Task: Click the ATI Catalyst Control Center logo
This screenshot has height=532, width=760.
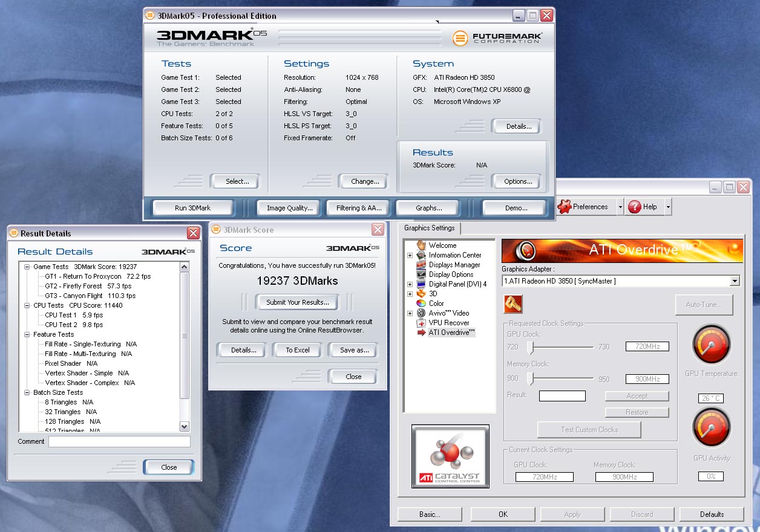Action: pyautogui.click(x=450, y=456)
